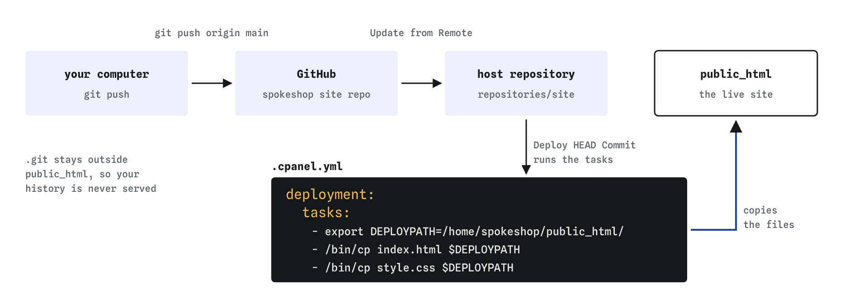Click the 'deployment:' line in the code block
Viewport: 868px width, 304px height.
(330, 195)
